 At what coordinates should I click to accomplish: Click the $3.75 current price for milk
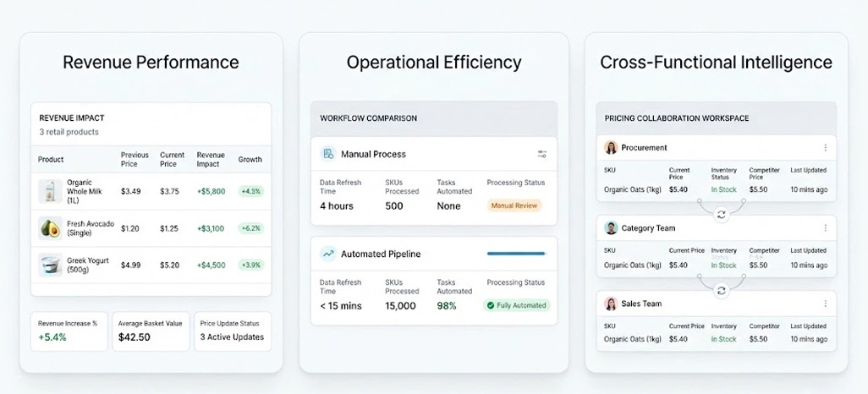[169, 191]
